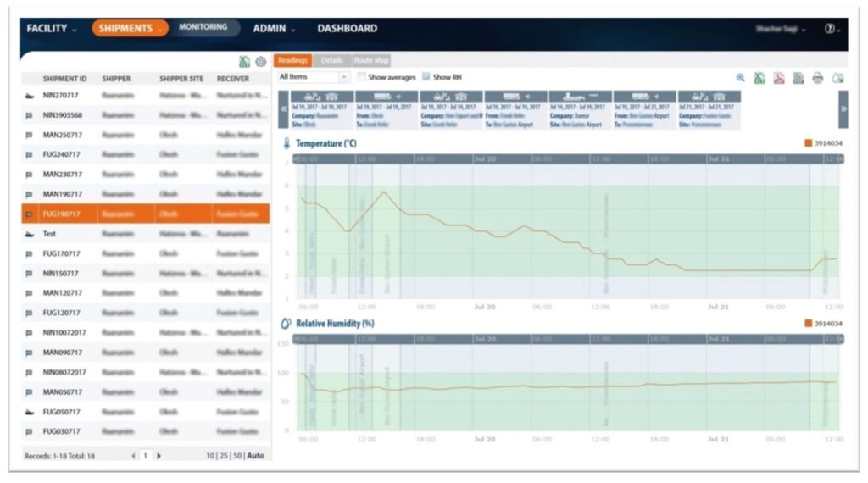This screenshot has height=483, width=868.
Task: Expand the Admin menu
Action: point(274,29)
